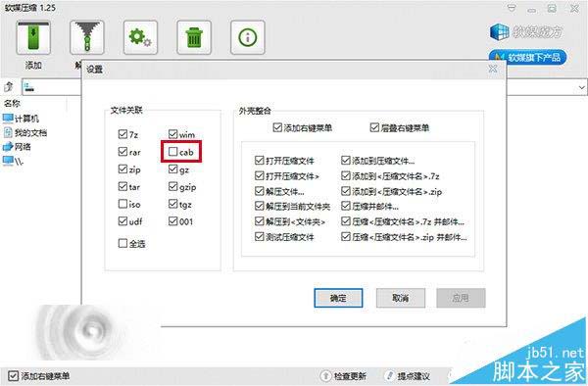
Task: Toggle the udf file association checkbox
Action: [122, 221]
